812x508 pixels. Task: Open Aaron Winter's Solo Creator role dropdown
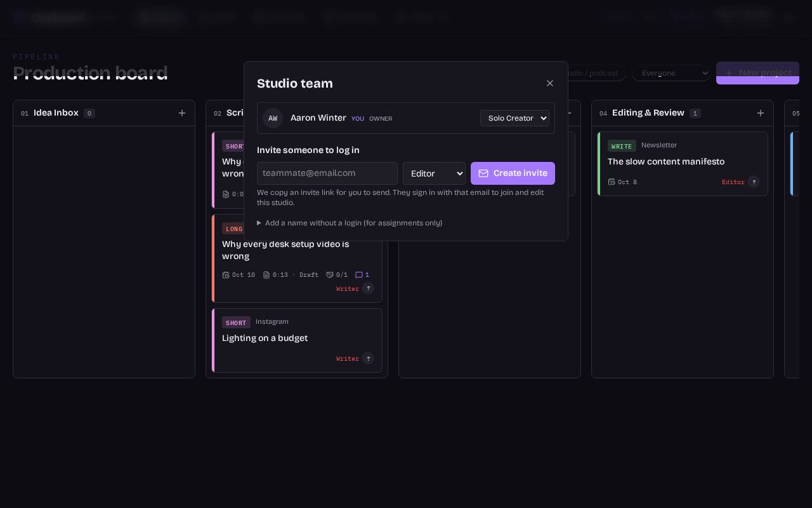[514, 118]
